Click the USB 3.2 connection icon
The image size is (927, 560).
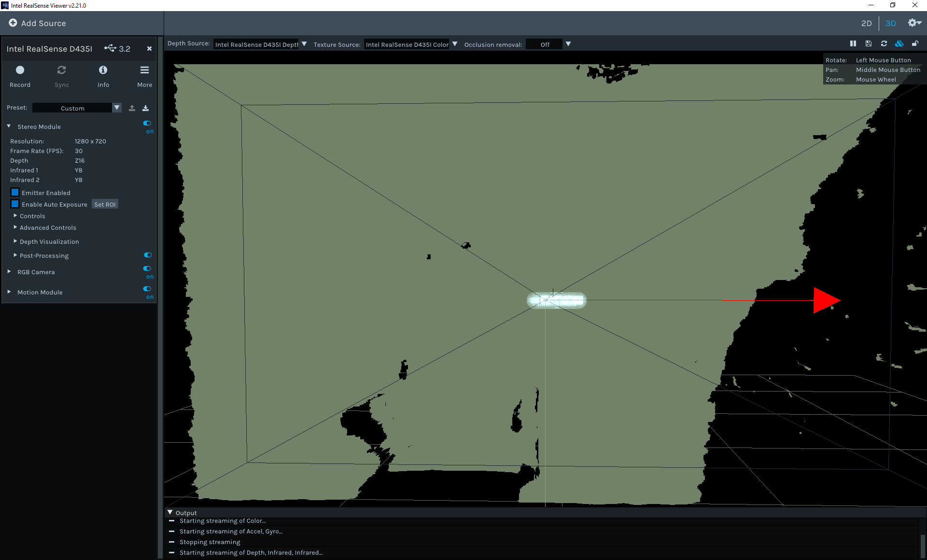(110, 48)
